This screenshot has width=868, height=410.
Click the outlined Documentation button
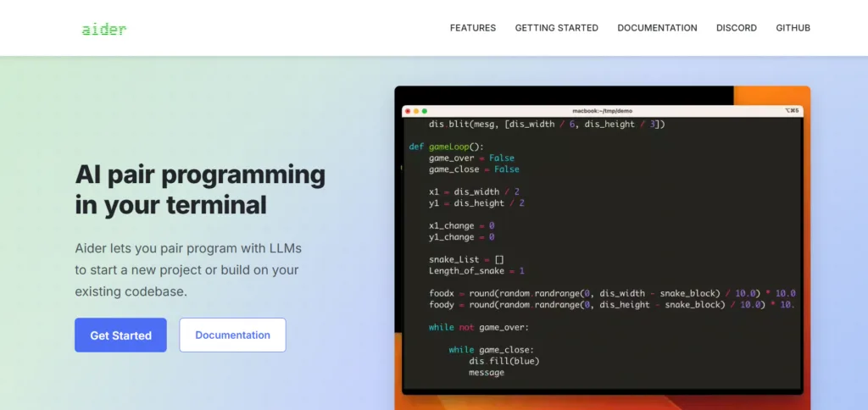tap(232, 335)
